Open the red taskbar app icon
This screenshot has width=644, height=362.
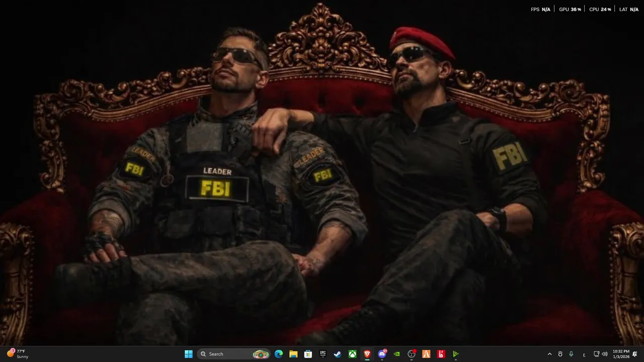pyautogui.click(x=441, y=354)
